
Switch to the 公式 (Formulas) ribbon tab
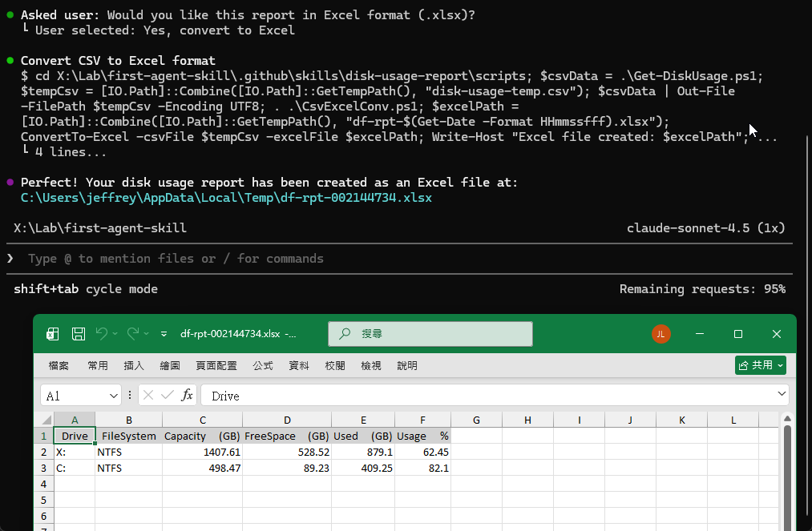[263, 365]
